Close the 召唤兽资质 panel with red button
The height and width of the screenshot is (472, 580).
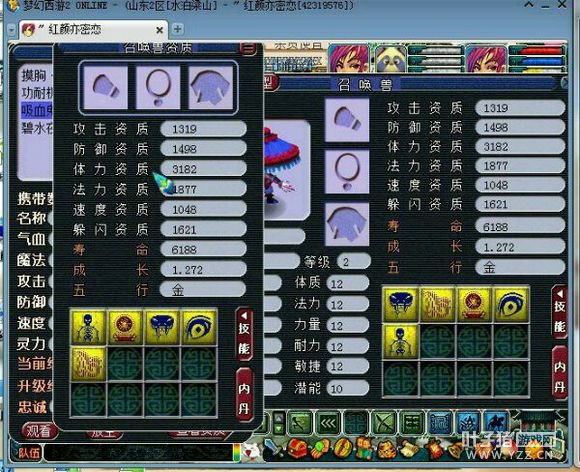248,47
